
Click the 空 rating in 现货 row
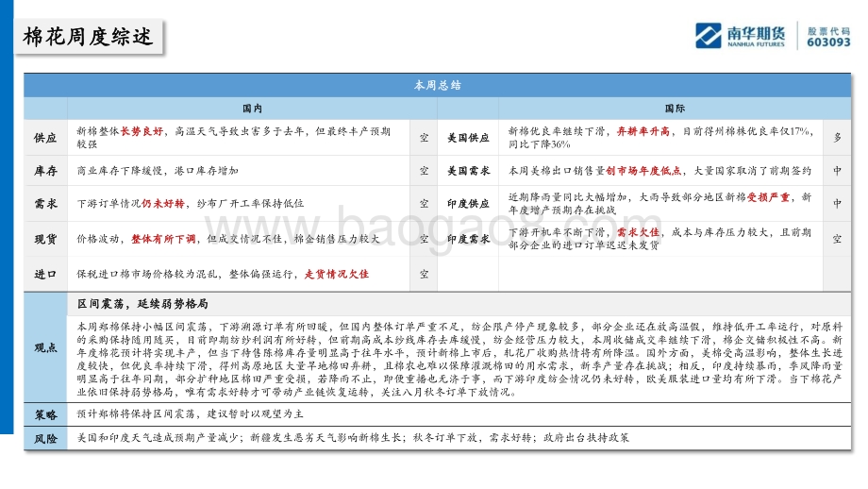424,239
